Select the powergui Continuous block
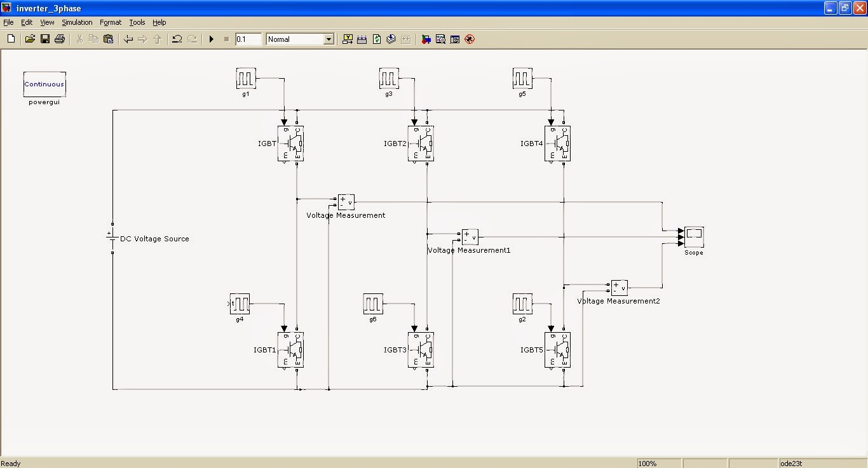This screenshot has width=868, height=468. pos(44,84)
